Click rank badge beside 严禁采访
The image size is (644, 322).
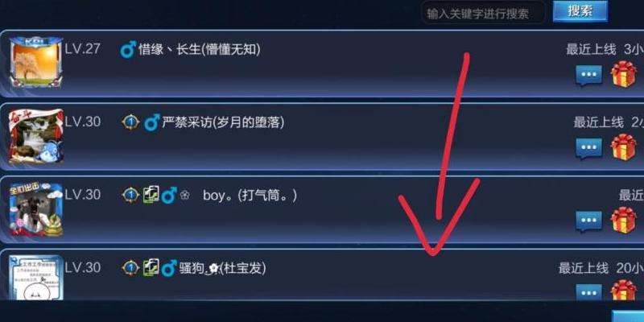(130, 122)
